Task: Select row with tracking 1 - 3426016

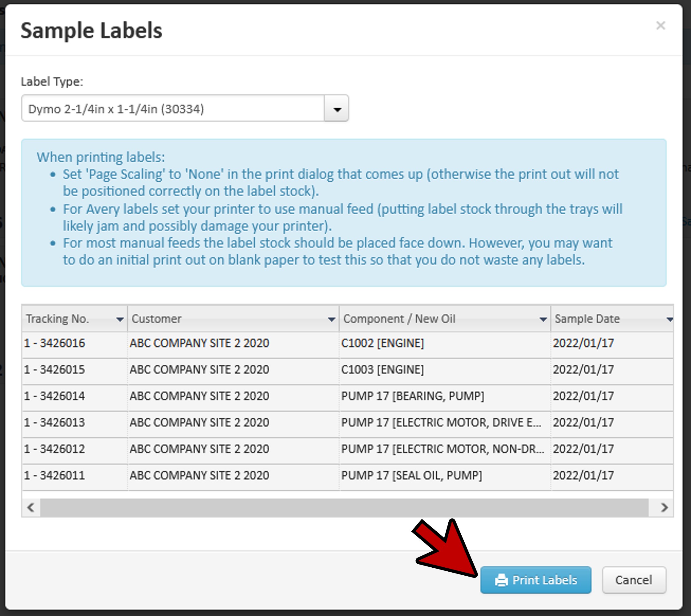Action: (x=55, y=343)
